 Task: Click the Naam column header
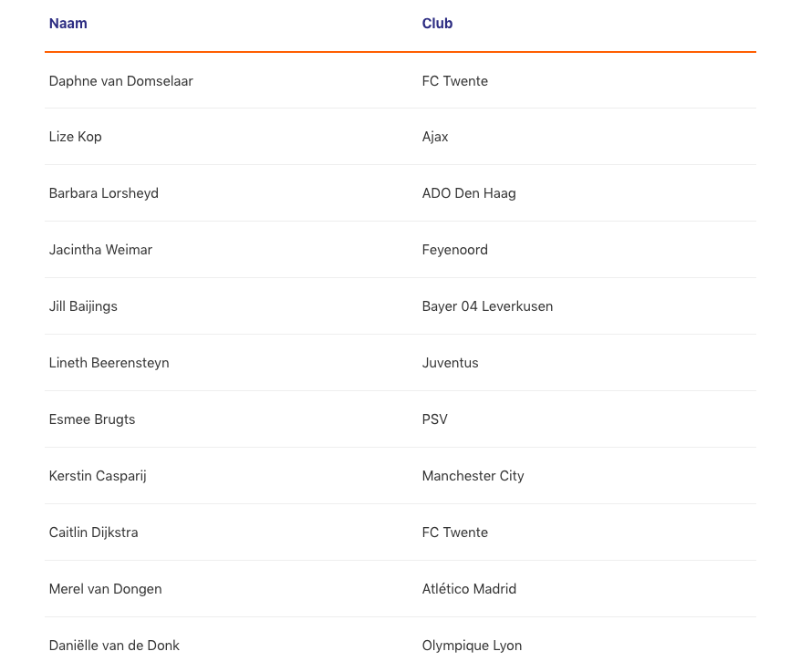tap(68, 24)
